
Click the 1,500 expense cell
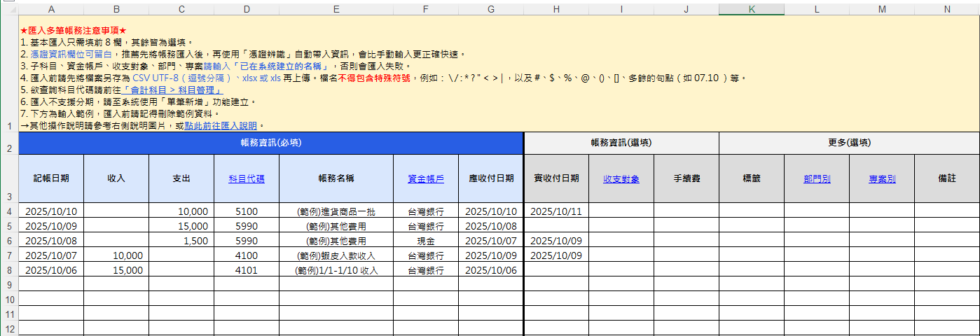[181, 241]
